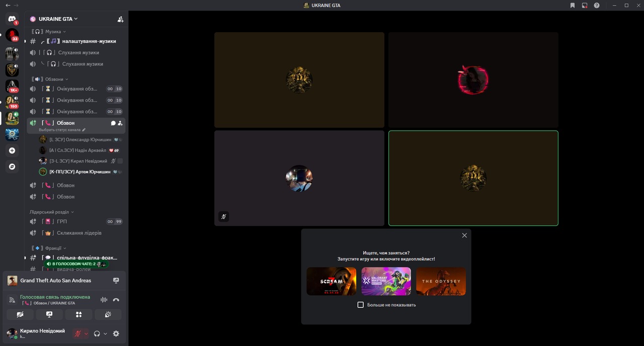Open User Settings gear icon
The height and width of the screenshot is (346, 644).
pos(116,333)
